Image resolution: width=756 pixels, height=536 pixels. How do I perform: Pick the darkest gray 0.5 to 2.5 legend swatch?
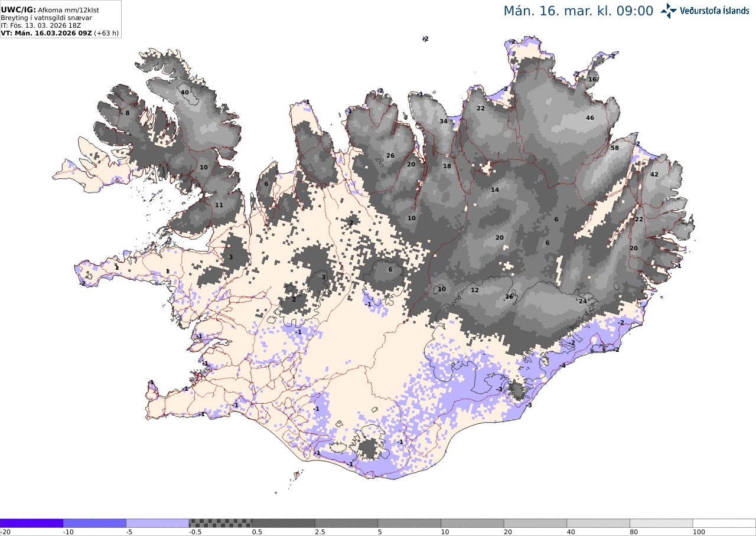coord(283,523)
